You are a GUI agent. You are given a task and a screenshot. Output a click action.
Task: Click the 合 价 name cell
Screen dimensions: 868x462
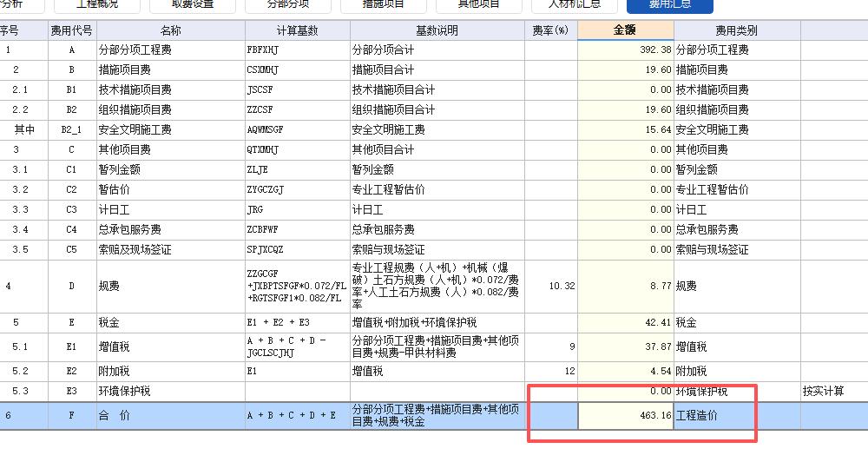pyautogui.click(x=170, y=415)
